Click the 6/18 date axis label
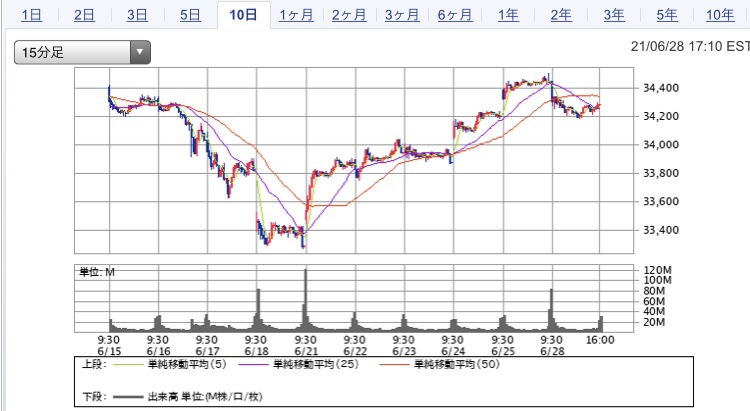 click(256, 351)
